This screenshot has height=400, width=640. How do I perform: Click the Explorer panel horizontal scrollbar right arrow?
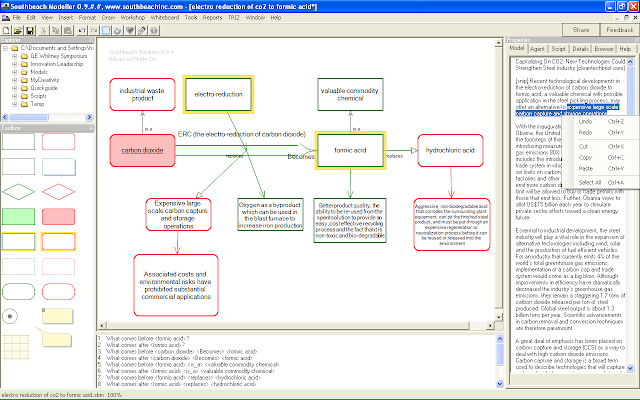(x=89, y=118)
